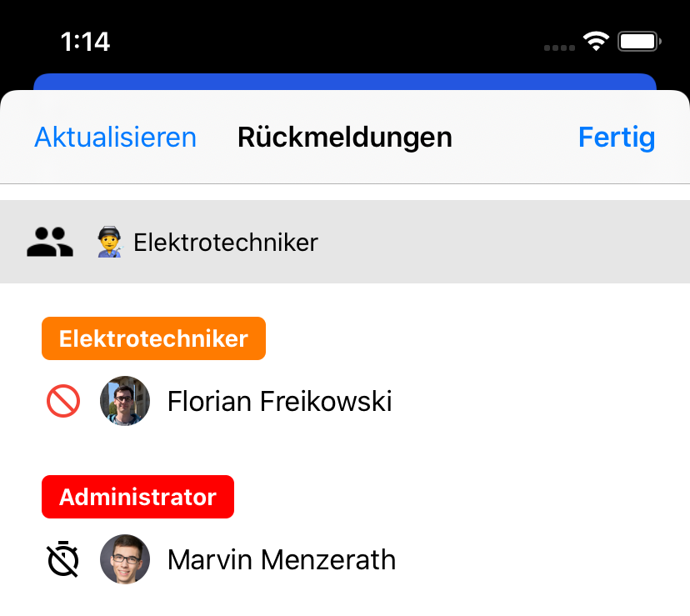The width and height of the screenshot is (690, 616).
Task: Click the group people icon
Action: click(51, 243)
